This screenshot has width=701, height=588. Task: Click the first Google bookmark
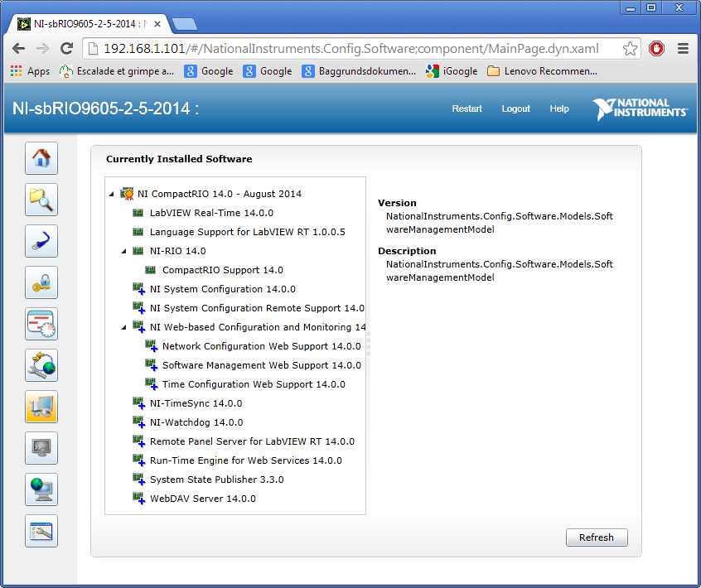click(209, 71)
